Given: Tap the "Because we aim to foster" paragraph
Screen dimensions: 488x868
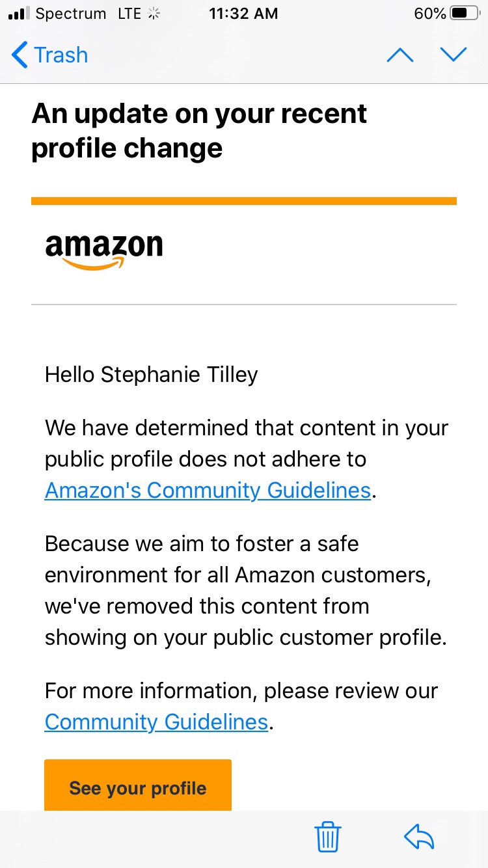Looking at the screenshot, I should pos(245,590).
